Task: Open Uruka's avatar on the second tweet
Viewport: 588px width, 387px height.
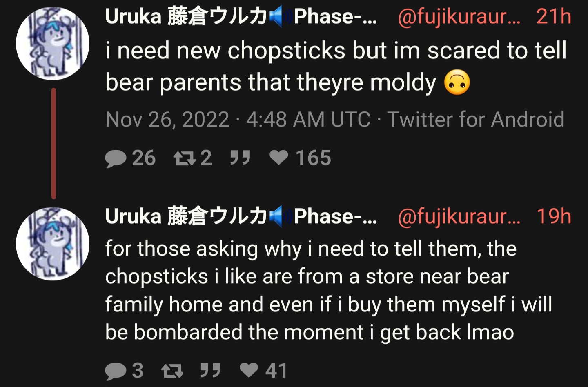Action: pyautogui.click(x=53, y=244)
